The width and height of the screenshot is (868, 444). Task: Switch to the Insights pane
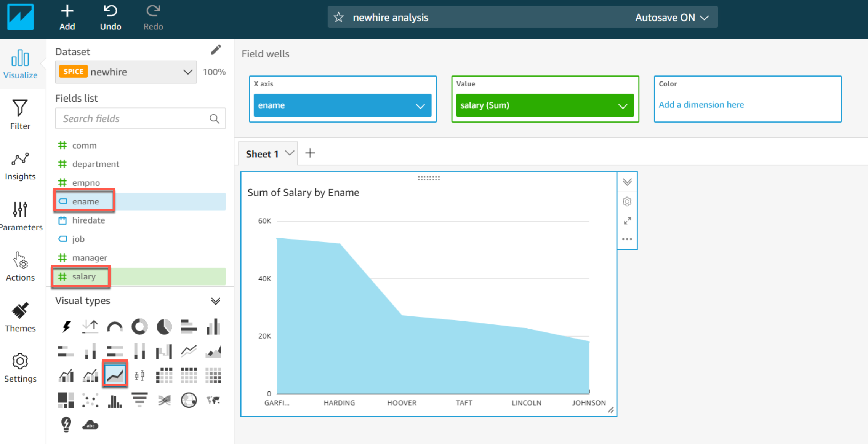click(x=20, y=166)
